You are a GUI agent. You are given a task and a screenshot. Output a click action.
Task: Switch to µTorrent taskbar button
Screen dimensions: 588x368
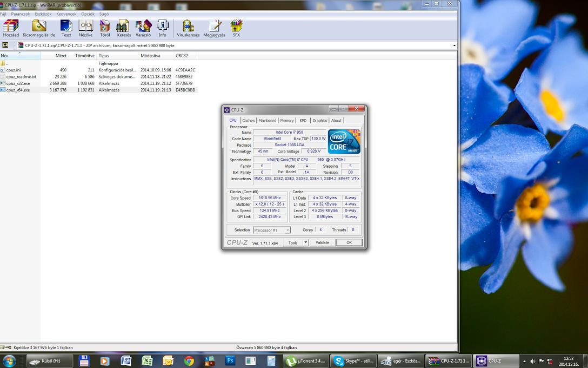[306, 362]
